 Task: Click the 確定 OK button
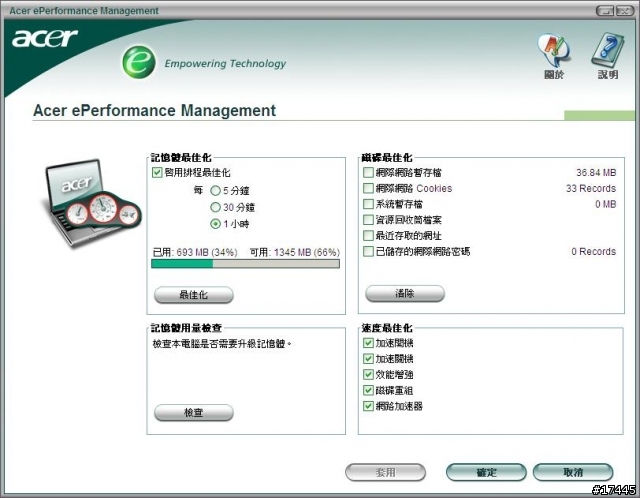[486, 473]
